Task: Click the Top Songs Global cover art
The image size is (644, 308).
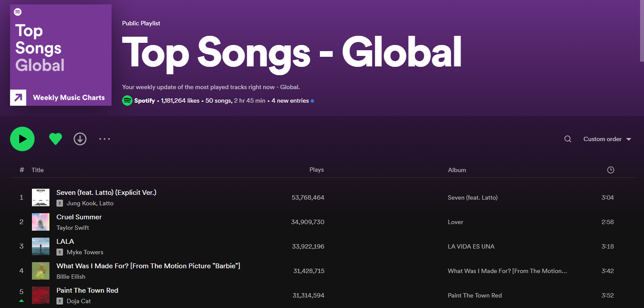Action: 61,55
